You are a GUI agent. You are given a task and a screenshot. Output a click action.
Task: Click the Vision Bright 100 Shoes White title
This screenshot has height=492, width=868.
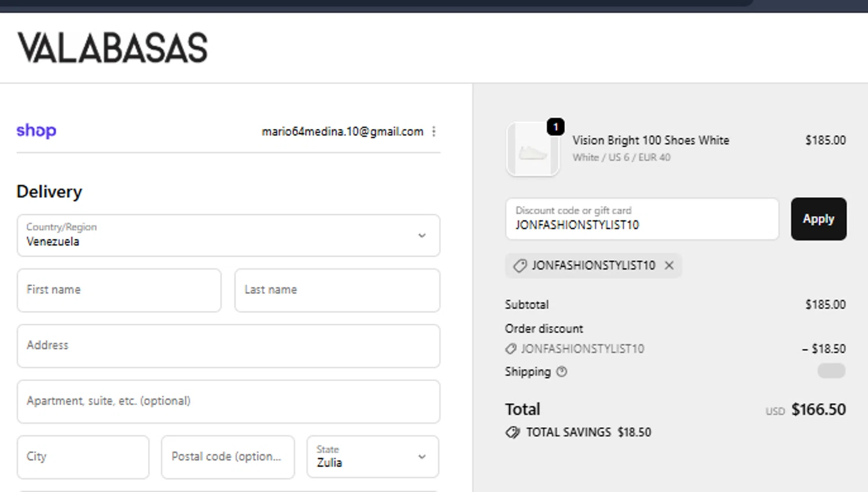pyautogui.click(x=651, y=140)
